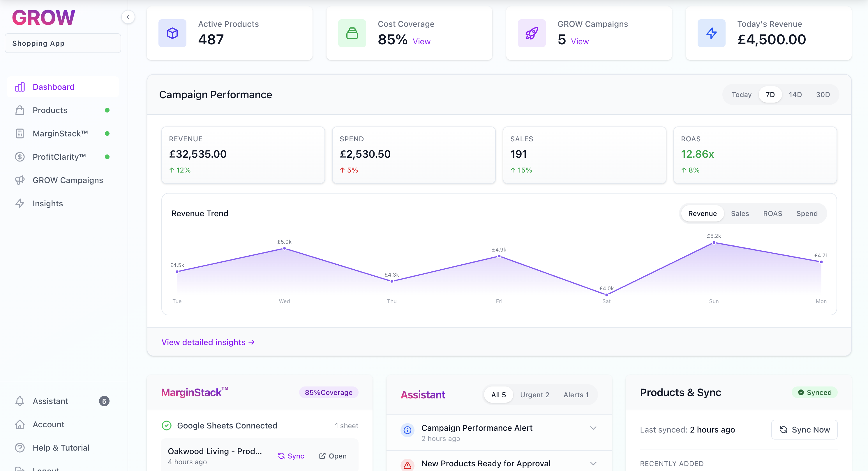Image resolution: width=868 pixels, height=471 pixels.
Task: Switch Revenue Trend to Spend metric
Action: 807,213
